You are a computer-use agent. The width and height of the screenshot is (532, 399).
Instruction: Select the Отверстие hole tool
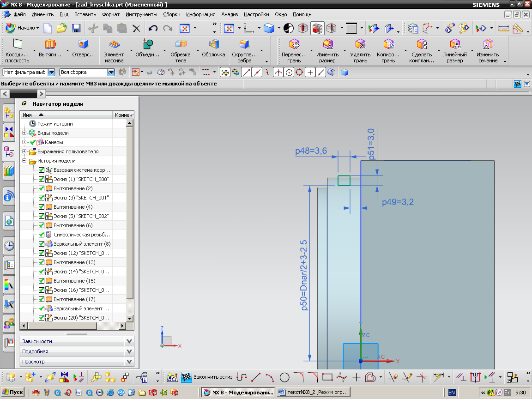pyautogui.click(x=84, y=48)
